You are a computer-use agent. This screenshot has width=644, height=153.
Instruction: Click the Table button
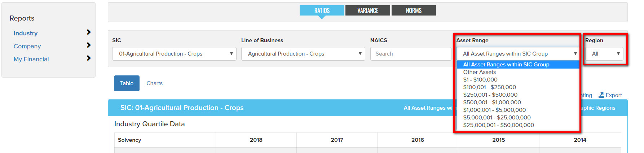point(127,83)
